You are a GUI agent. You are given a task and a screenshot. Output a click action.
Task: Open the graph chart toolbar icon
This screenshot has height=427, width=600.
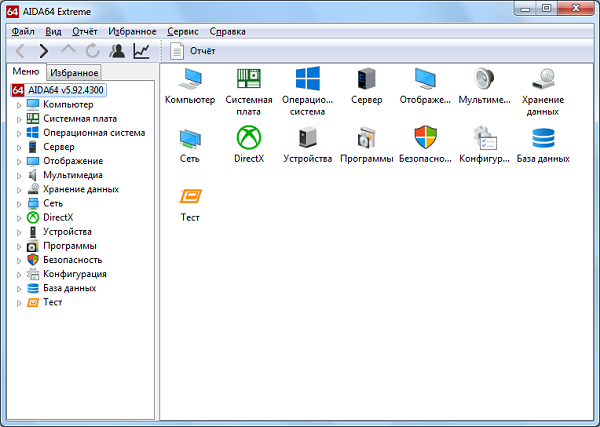click(x=141, y=51)
